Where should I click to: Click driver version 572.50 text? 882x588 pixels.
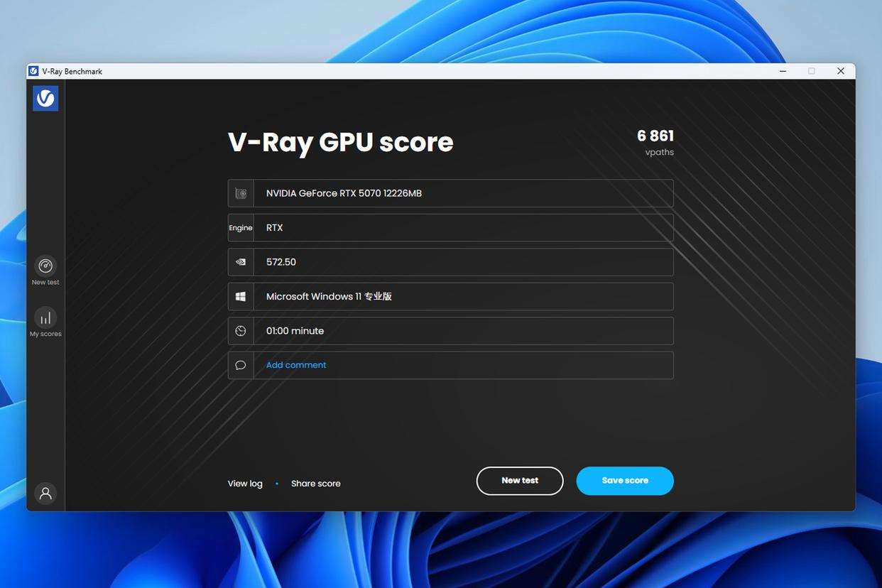coord(281,262)
